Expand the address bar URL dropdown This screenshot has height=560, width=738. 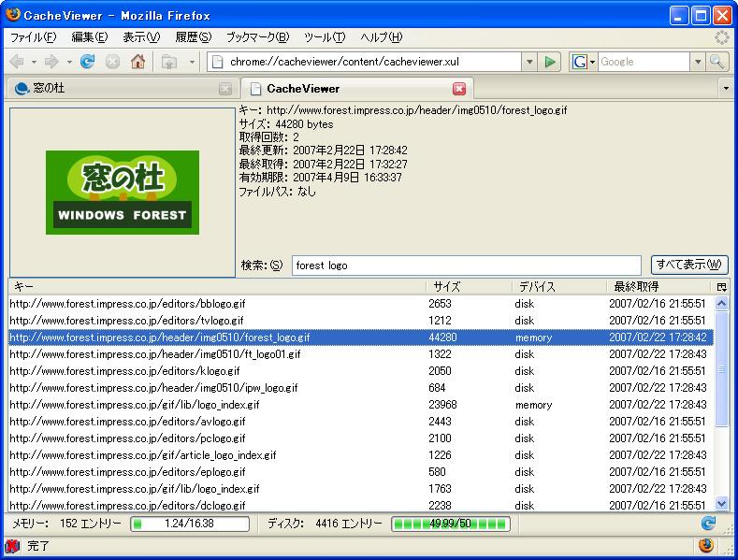coord(529,62)
